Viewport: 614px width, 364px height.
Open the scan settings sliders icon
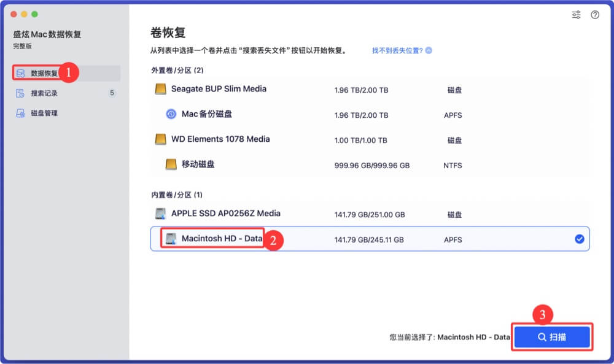coord(576,15)
